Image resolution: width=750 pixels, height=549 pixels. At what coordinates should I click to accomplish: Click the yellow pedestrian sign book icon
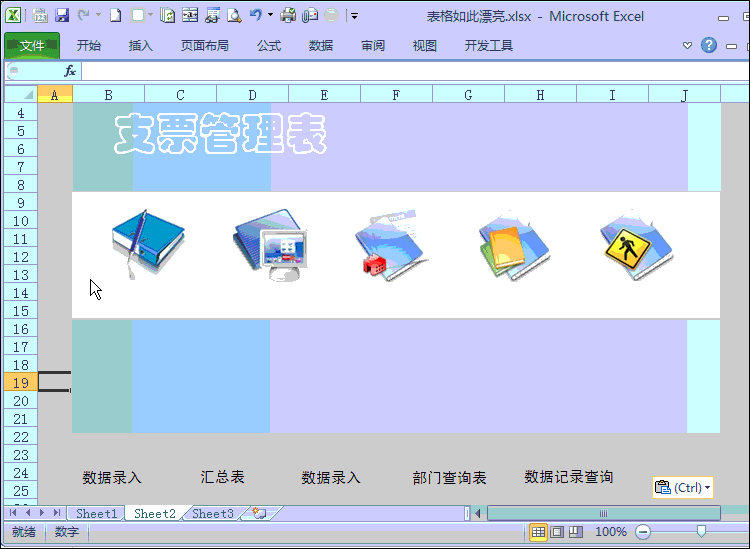(637, 245)
